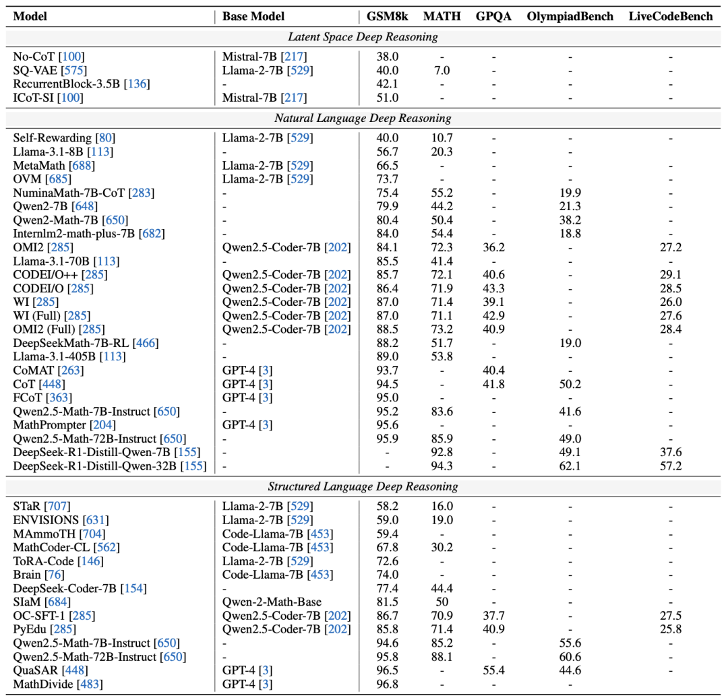Select the OlympiadBench value '62.1'
Screen dimensions: 728x700
[570, 466]
